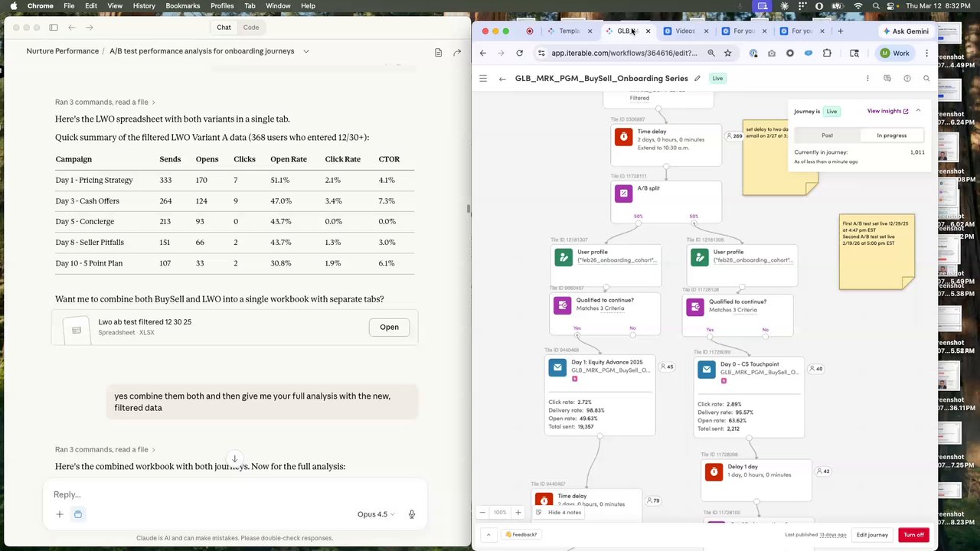Image resolution: width=980 pixels, height=551 pixels.
Task: Click the microphone icon in reply box
Action: click(412, 514)
